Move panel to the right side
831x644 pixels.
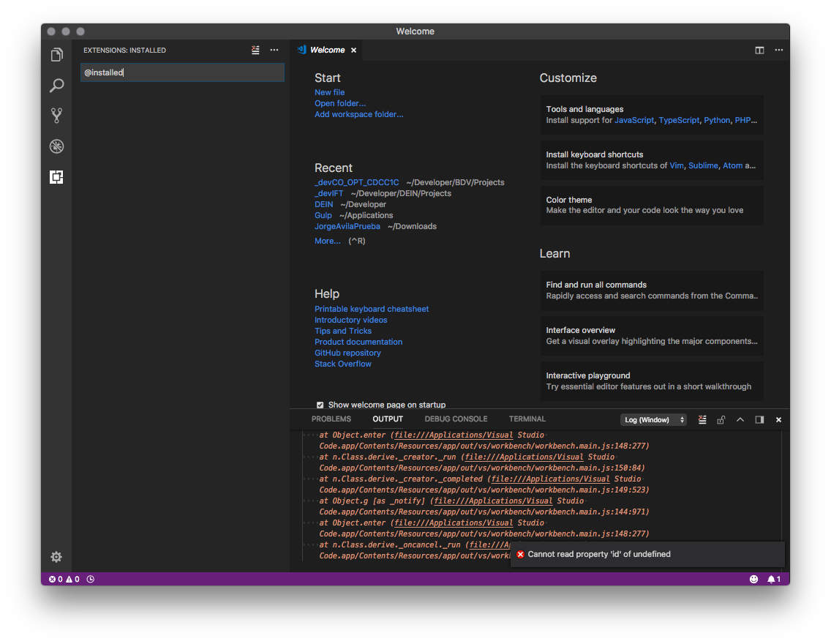coord(759,420)
